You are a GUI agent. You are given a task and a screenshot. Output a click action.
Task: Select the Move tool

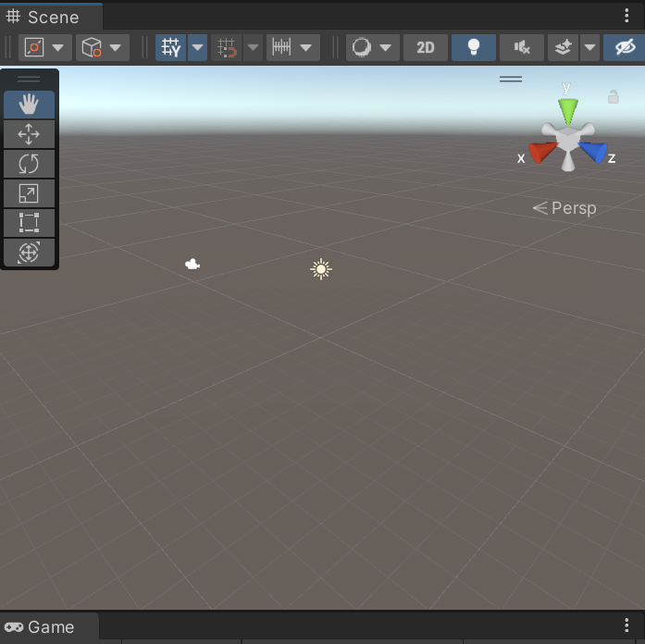tap(29, 134)
